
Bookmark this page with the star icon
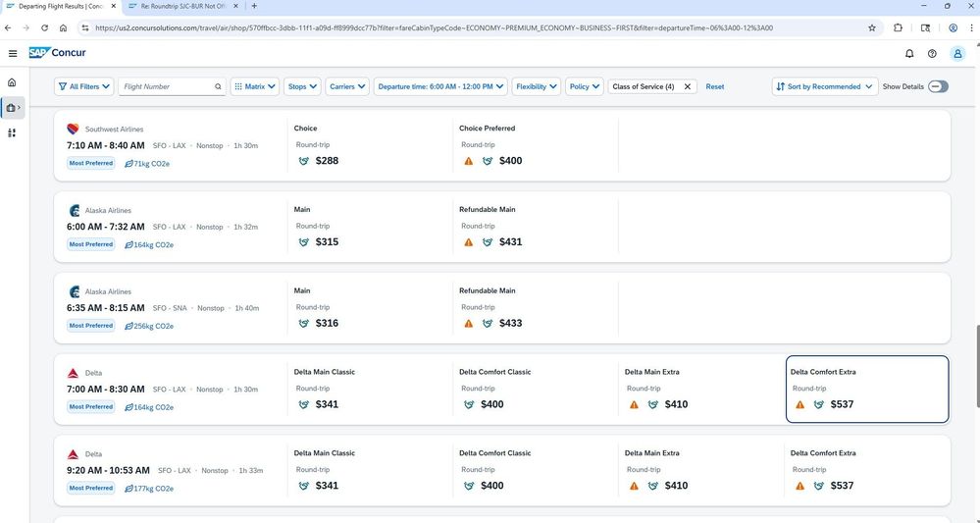click(872, 28)
